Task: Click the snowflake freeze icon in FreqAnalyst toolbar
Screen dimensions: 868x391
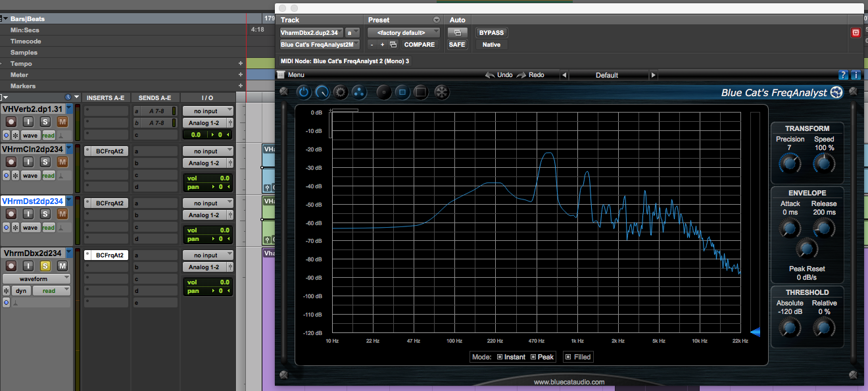Action: (441, 92)
